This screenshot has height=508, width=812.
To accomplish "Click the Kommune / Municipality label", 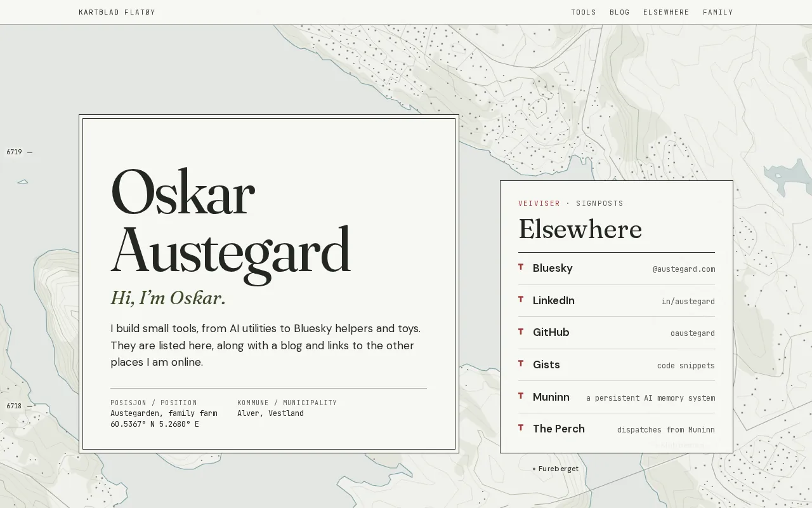I will point(287,403).
